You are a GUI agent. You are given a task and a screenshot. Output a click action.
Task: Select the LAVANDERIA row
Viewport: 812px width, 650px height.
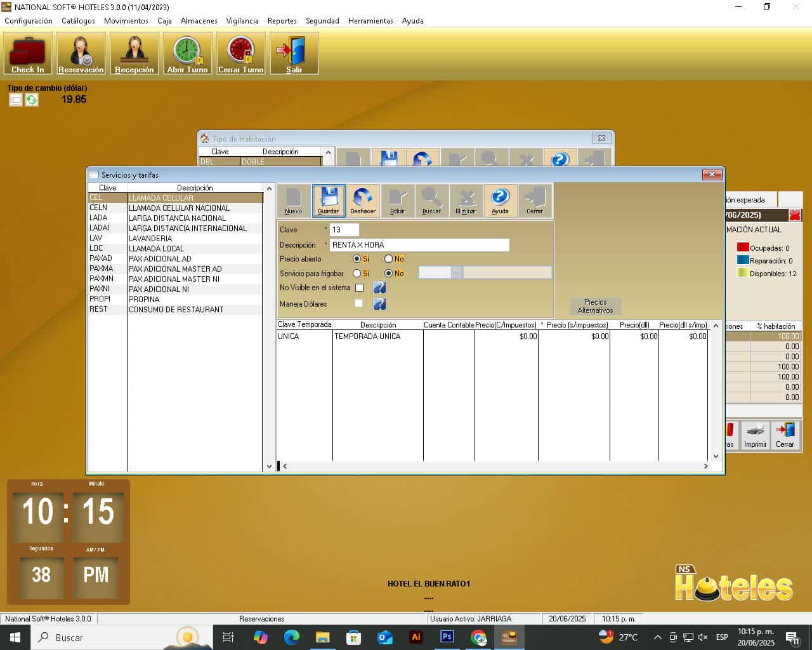pyautogui.click(x=175, y=239)
